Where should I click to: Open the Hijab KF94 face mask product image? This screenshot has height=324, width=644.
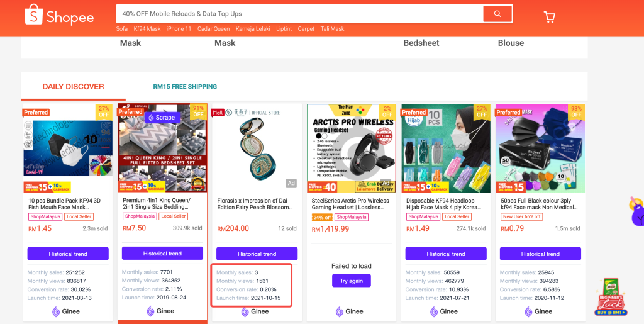(x=446, y=148)
